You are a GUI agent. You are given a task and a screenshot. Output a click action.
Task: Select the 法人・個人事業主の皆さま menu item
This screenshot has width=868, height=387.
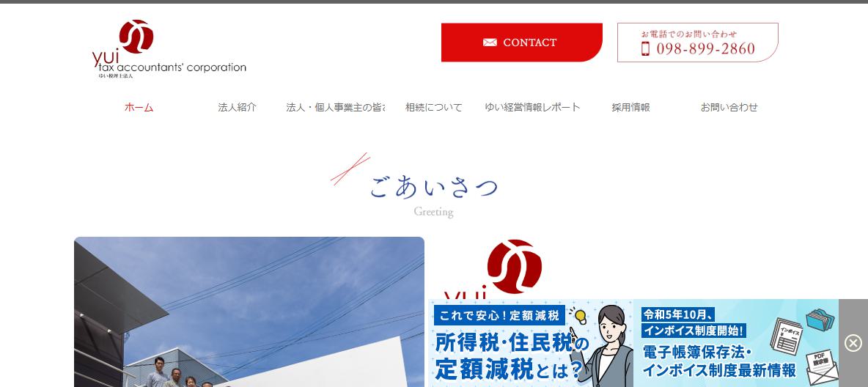point(335,107)
